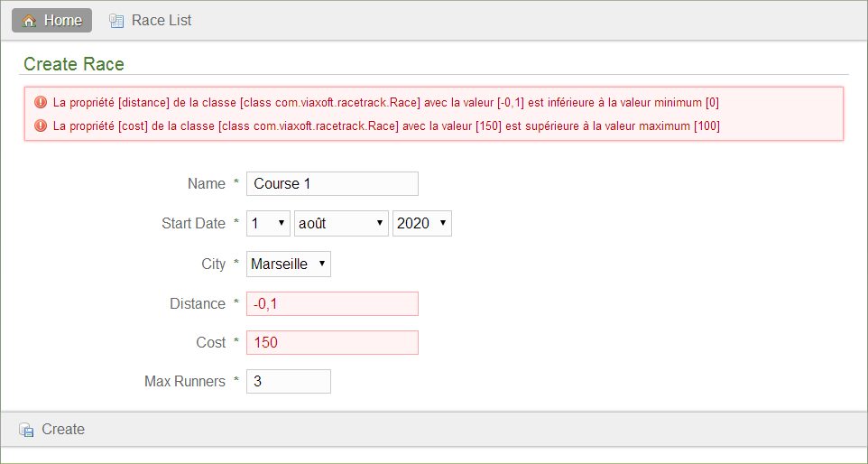868x464 pixels.
Task: Go to the Home menu item
Action: tap(52, 21)
